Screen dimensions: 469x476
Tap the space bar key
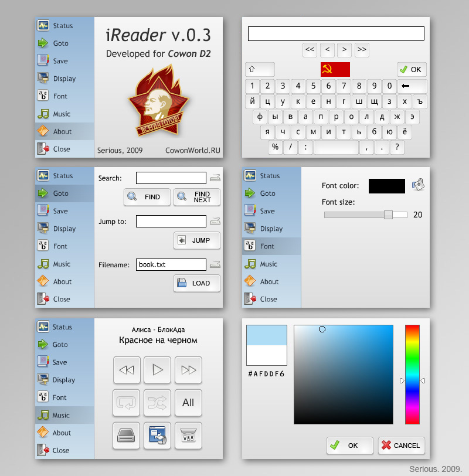click(336, 147)
